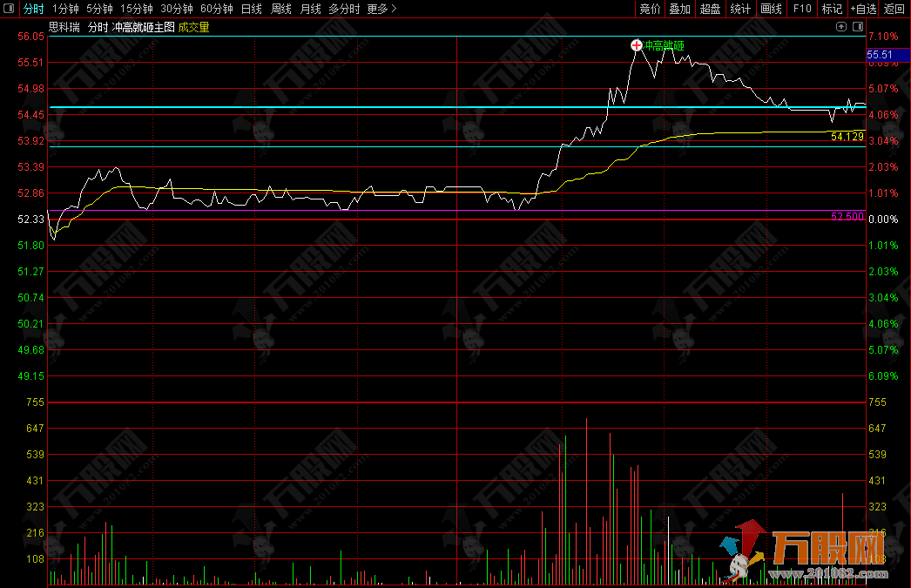Click the 竞价 button
Viewport: 911px width, 588px height.
[x=650, y=9]
